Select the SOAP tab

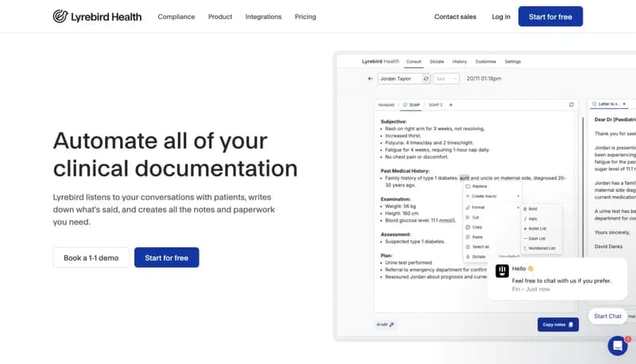coord(411,105)
